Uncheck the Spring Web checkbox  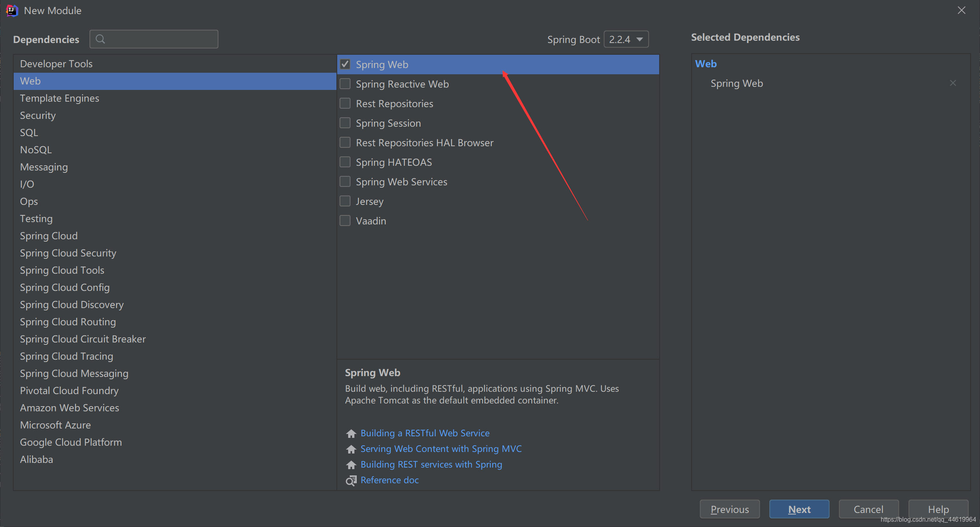point(345,64)
